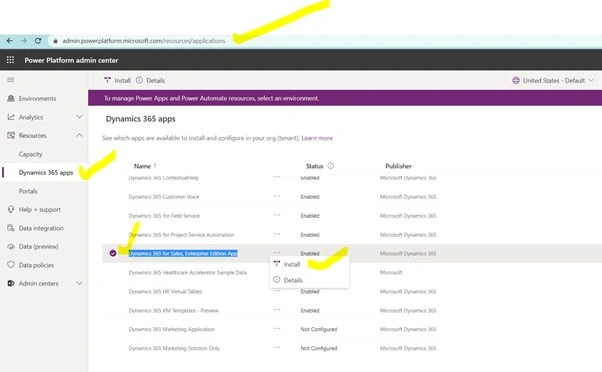This screenshot has width=602, height=372.
Task: Click the Publisher column header
Action: point(398,166)
